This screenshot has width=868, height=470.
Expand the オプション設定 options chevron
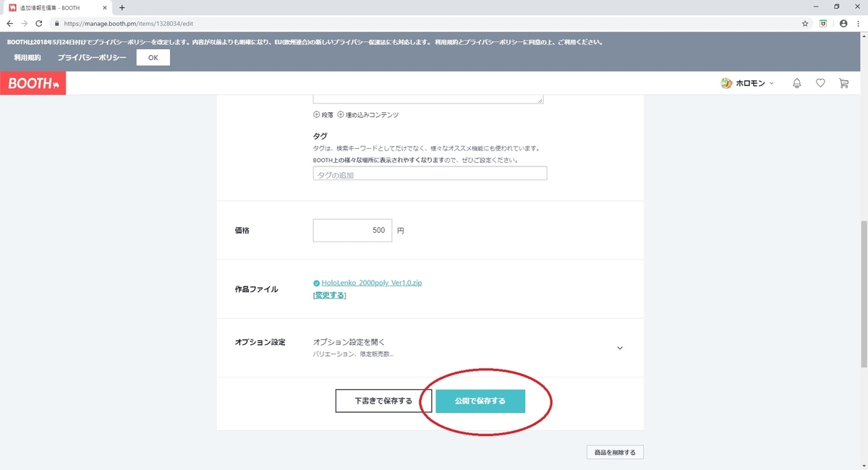click(x=620, y=348)
